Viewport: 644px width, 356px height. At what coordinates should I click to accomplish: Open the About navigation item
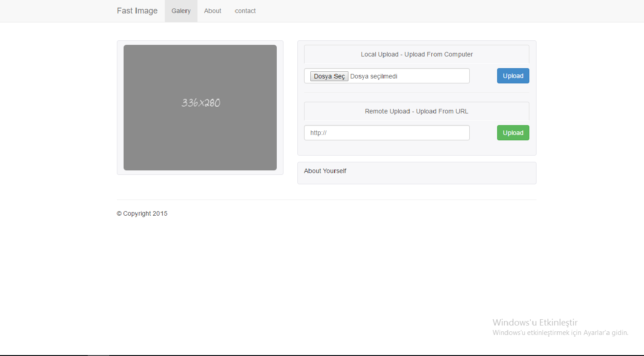coord(213,11)
